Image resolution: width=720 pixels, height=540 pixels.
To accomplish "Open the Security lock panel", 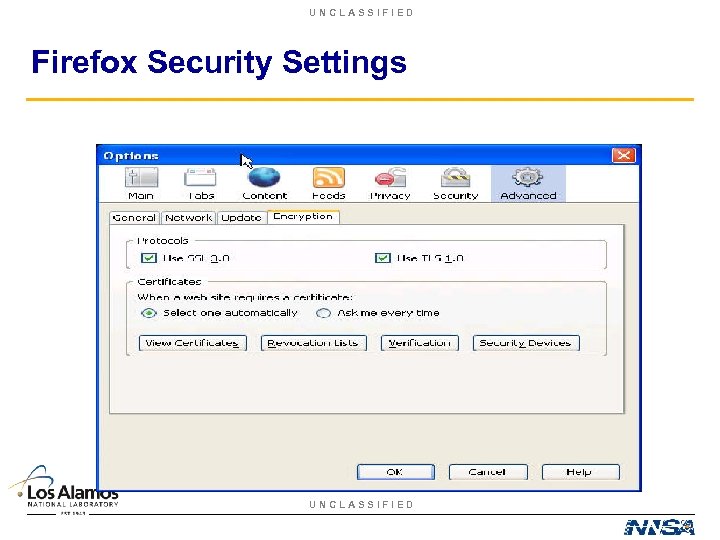I will coord(456,184).
